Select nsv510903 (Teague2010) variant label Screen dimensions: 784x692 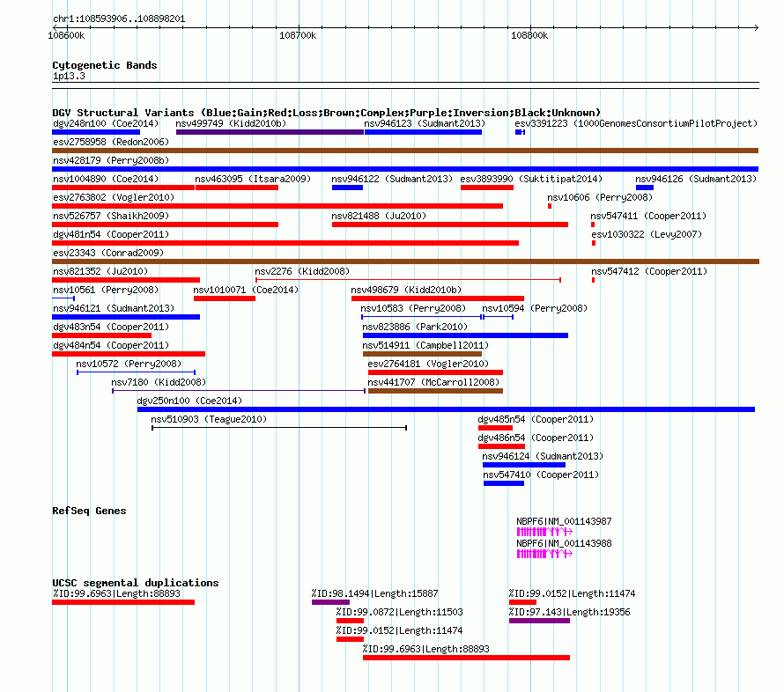coord(209,419)
